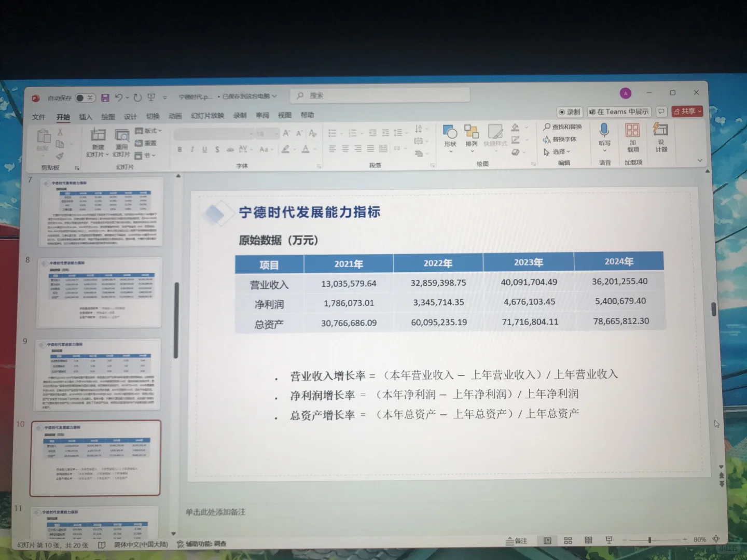The width and height of the screenshot is (747, 560).
Task: Copy the selection using the copy icon
Action: pos(60,144)
